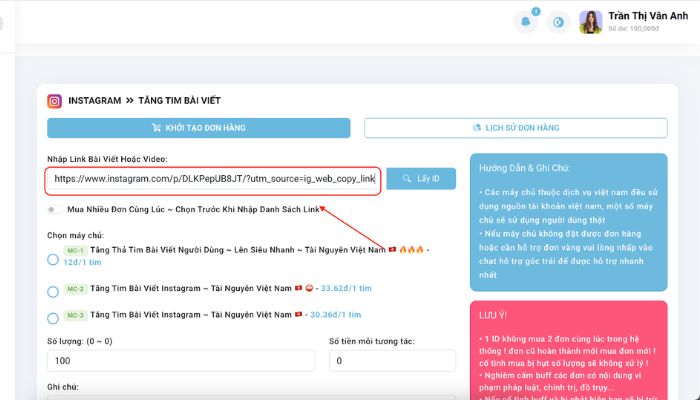Image resolution: width=700 pixels, height=400 pixels.
Task: Click the 30.36đ/1 tim price text
Action: pos(335,315)
